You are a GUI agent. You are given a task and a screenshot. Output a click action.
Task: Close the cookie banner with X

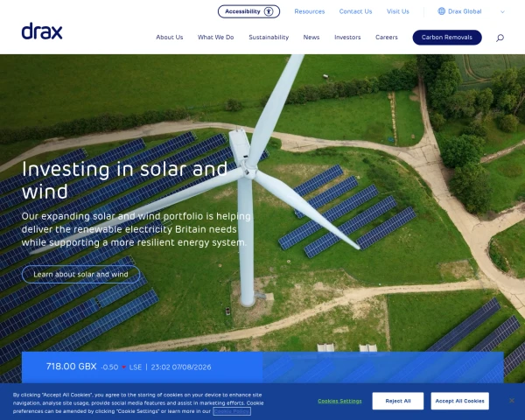[512, 401]
